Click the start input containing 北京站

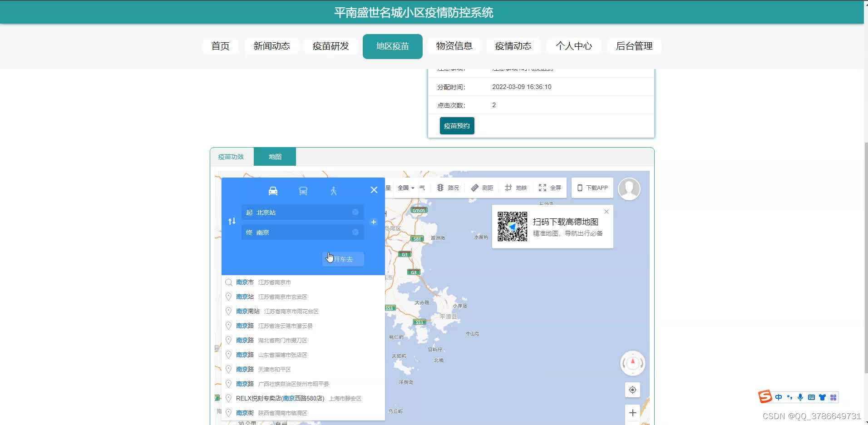pos(302,212)
